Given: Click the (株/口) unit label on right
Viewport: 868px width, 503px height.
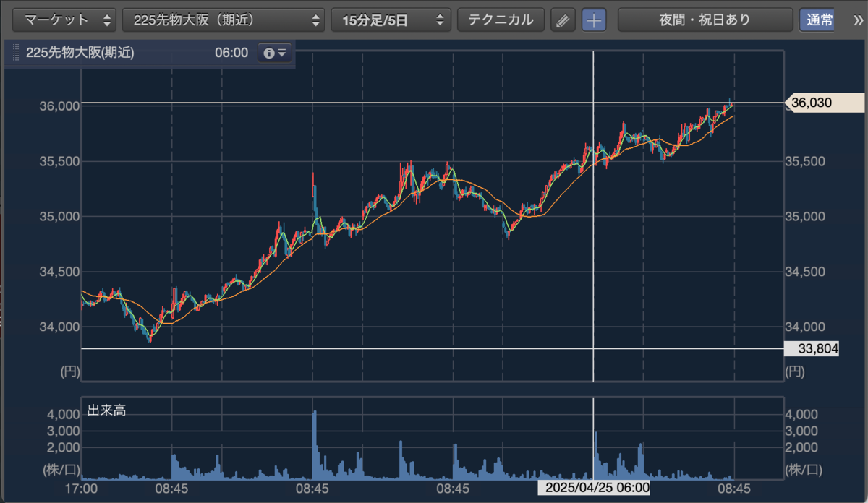Looking at the screenshot, I should tap(804, 470).
